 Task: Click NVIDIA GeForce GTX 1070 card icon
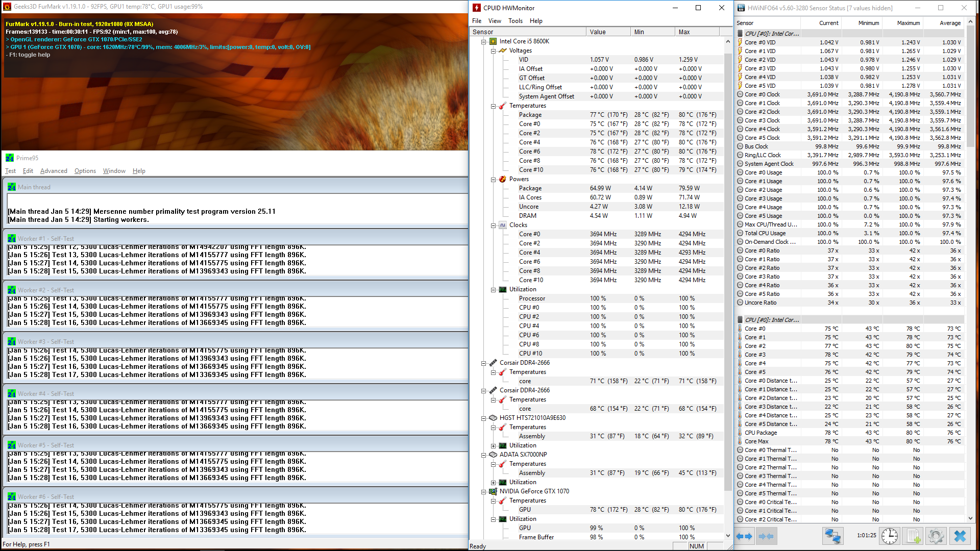coord(493,491)
